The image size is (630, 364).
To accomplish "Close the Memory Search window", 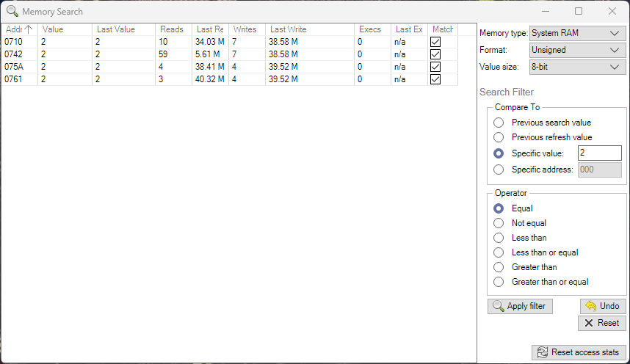I will pos(612,11).
